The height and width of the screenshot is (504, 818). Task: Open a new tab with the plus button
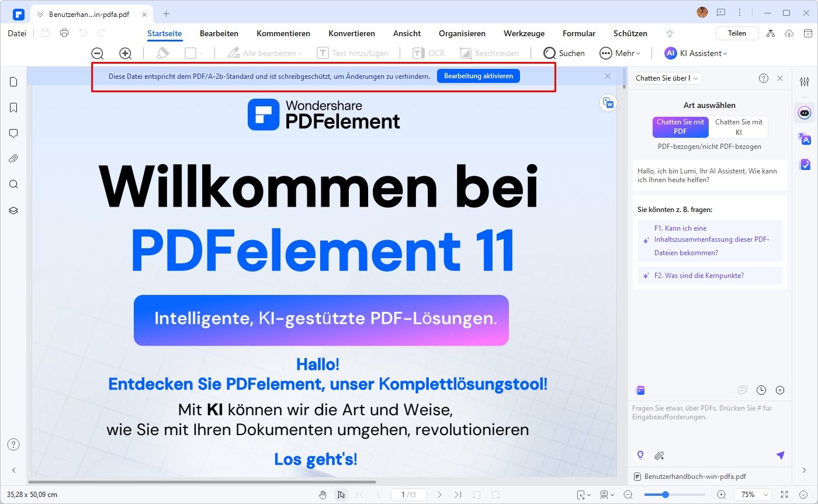point(167,13)
